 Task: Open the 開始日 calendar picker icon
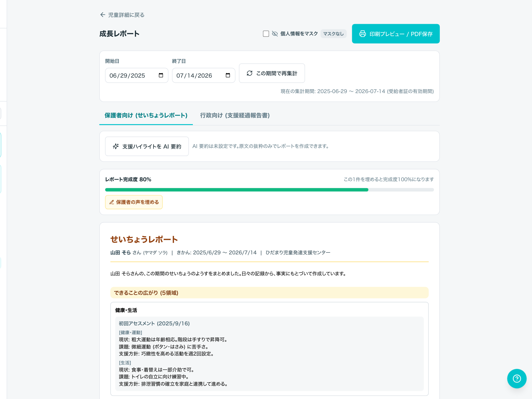coord(161,75)
